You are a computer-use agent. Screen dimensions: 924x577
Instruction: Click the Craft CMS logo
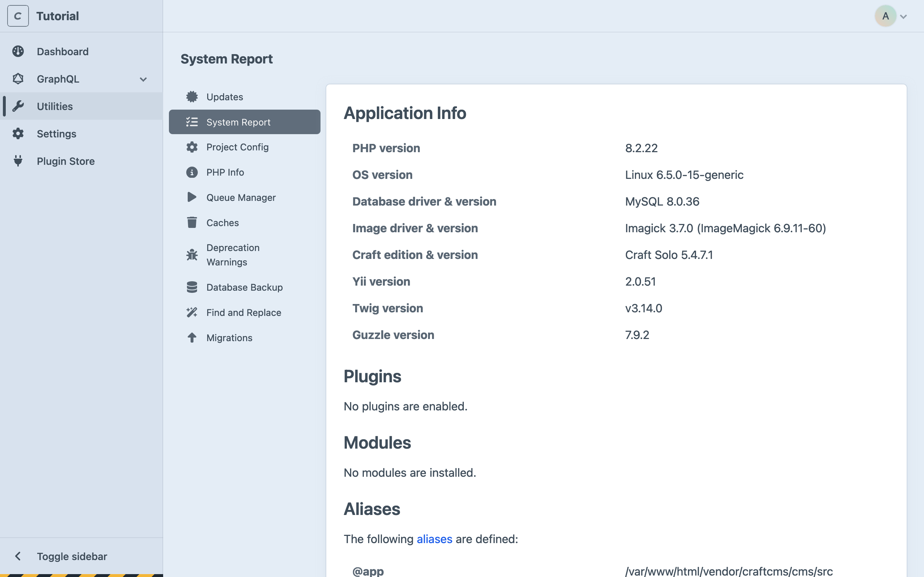point(18,16)
